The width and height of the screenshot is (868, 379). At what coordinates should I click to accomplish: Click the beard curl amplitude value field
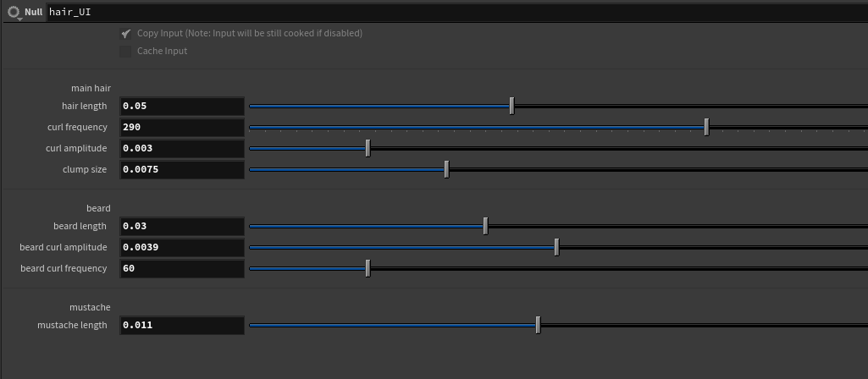182,247
